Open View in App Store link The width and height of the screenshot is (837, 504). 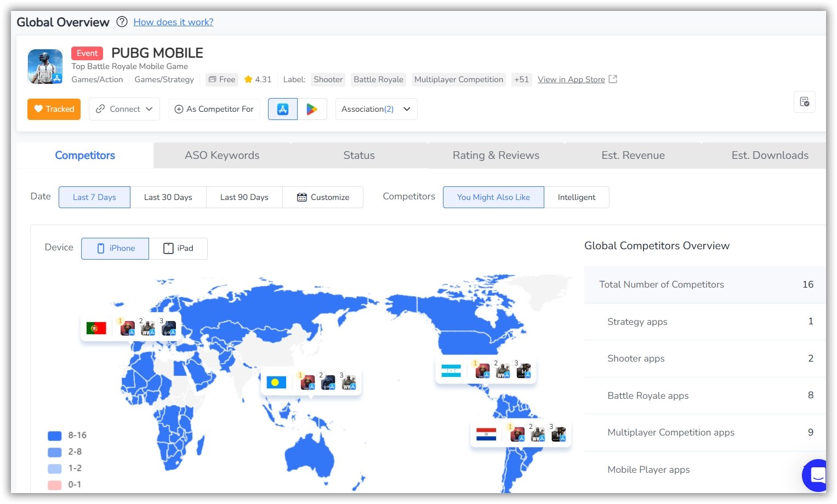click(571, 79)
